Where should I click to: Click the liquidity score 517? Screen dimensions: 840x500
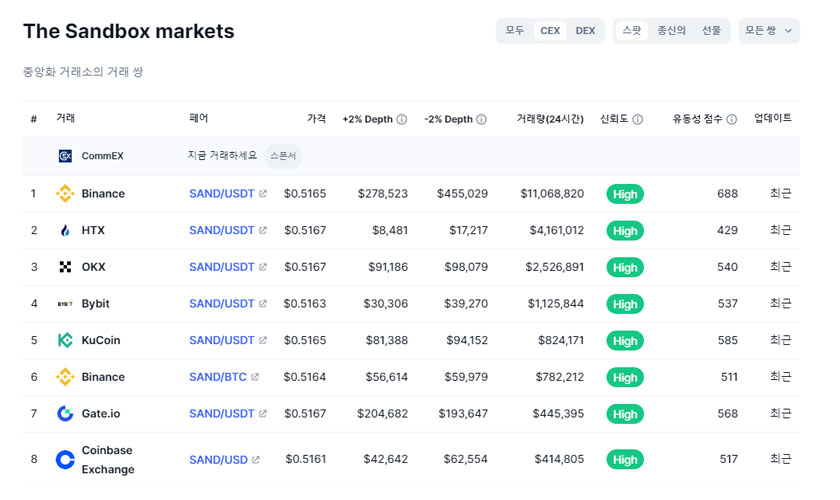pyautogui.click(x=729, y=459)
